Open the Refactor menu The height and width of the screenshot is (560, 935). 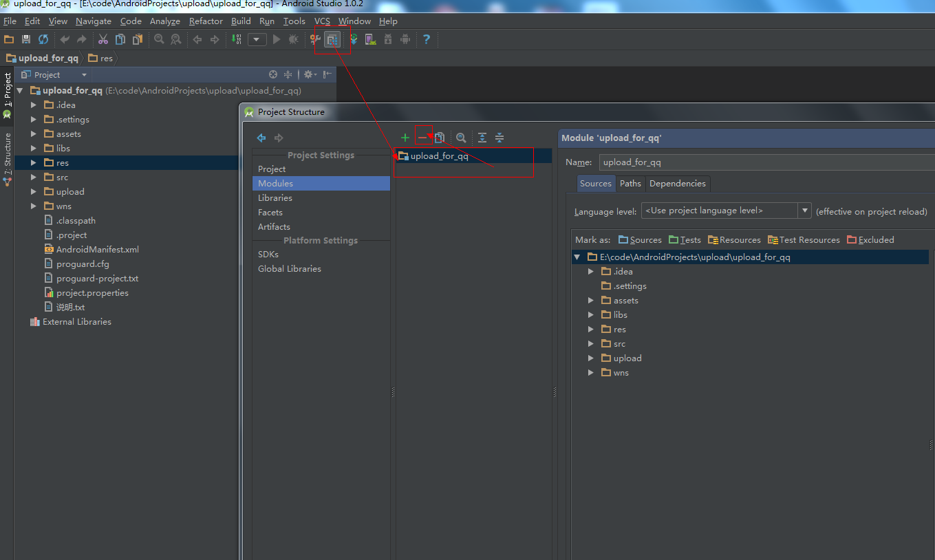pyautogui.click(x=206, y=21)
